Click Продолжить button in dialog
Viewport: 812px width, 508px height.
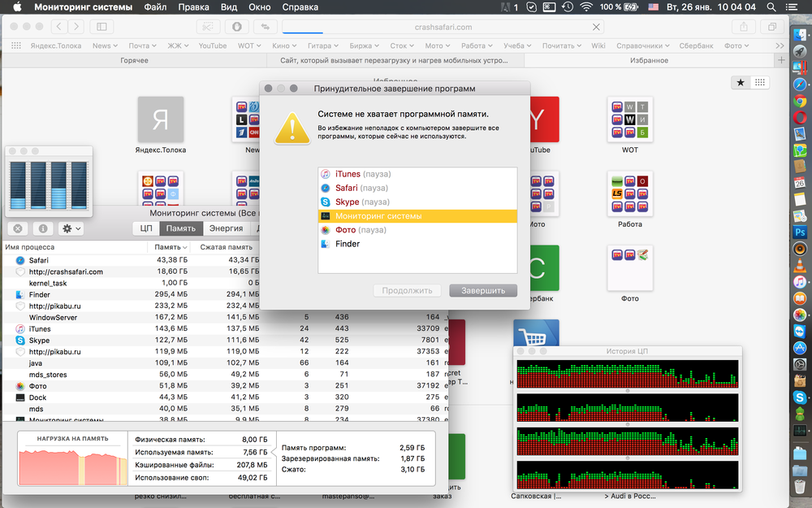click(x=407, y=290)
